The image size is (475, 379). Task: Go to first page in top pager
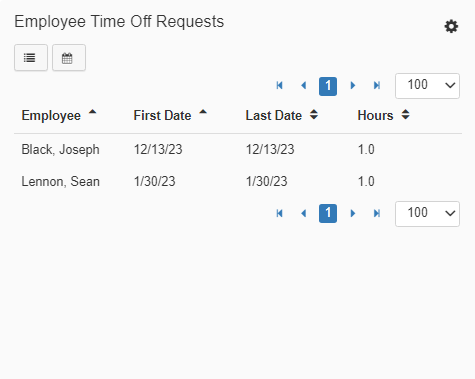coord(280,86)
